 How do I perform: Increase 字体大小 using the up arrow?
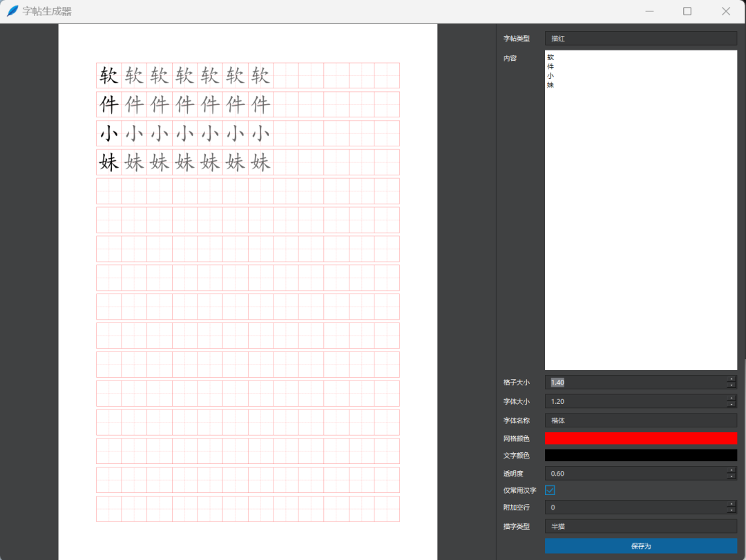pyautogui.click(x=731, y=398)
